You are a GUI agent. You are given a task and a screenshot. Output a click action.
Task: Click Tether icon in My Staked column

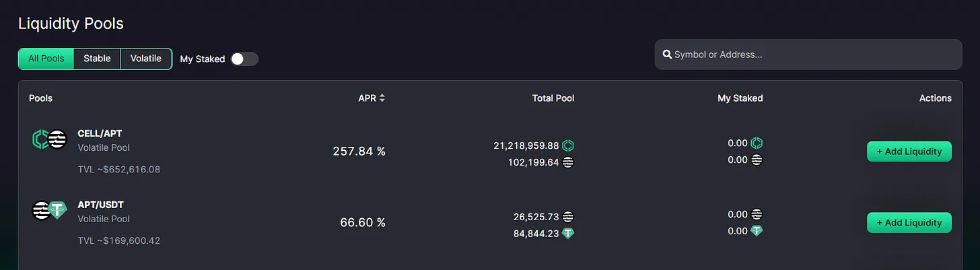[x=757, y=231]
